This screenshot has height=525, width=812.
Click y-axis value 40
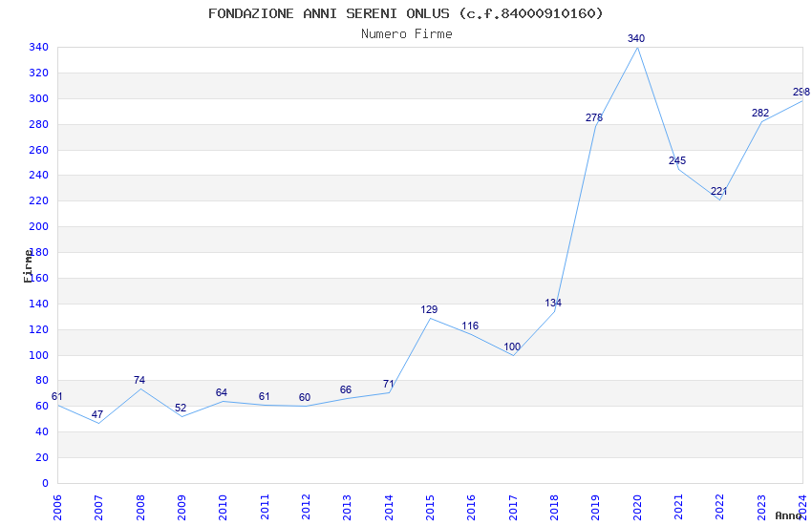(42, 431)
